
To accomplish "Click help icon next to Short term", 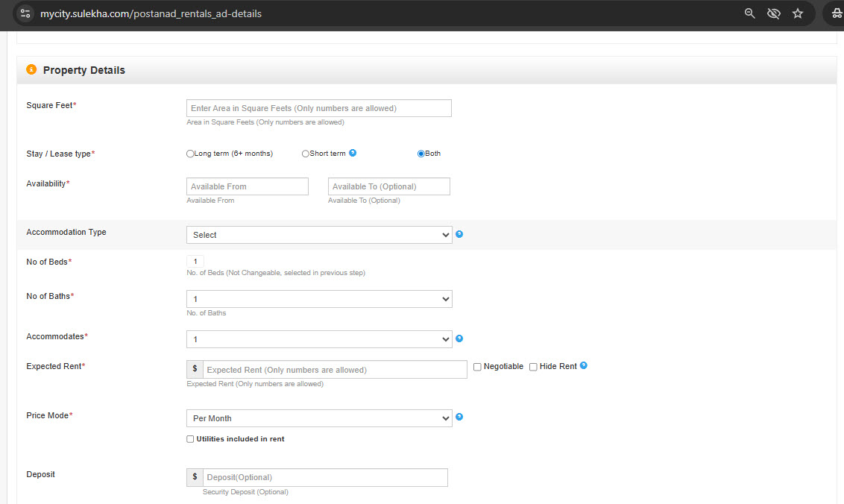I will pyautogui.click(x=353, y=153).
